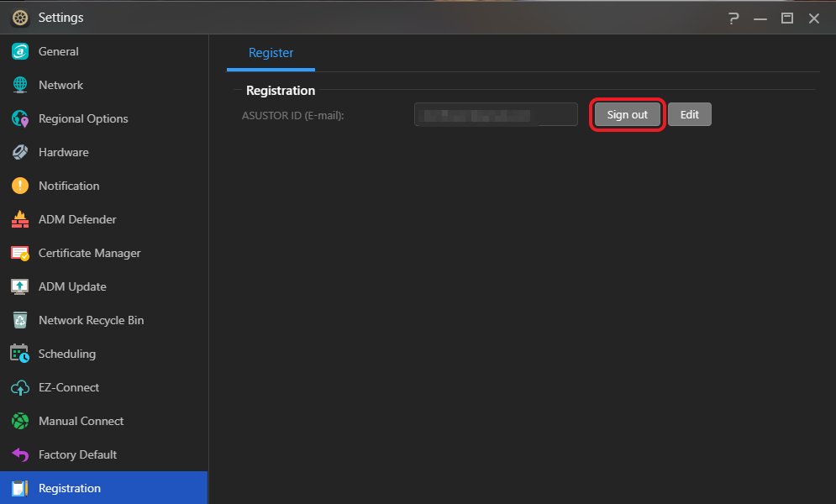The height and width of the screenshot is (504, 836).
Task: Select Network Recycle Bin entry
Action: coord(104,320)
